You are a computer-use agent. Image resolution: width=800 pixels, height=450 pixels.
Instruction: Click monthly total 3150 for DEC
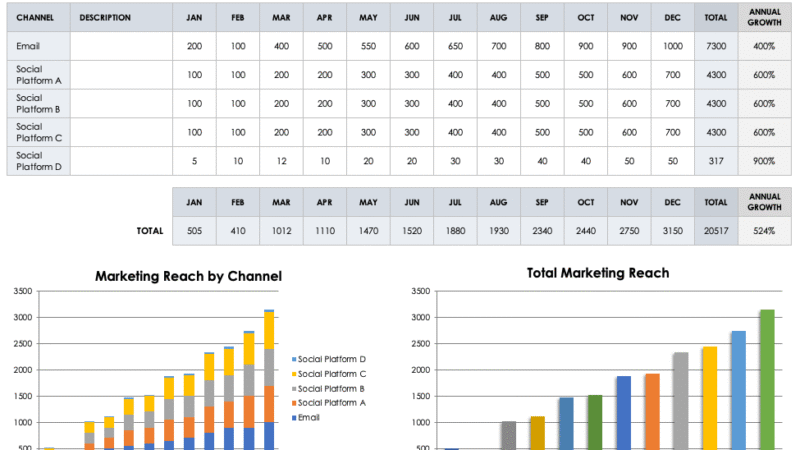click(x=672, y=231)
